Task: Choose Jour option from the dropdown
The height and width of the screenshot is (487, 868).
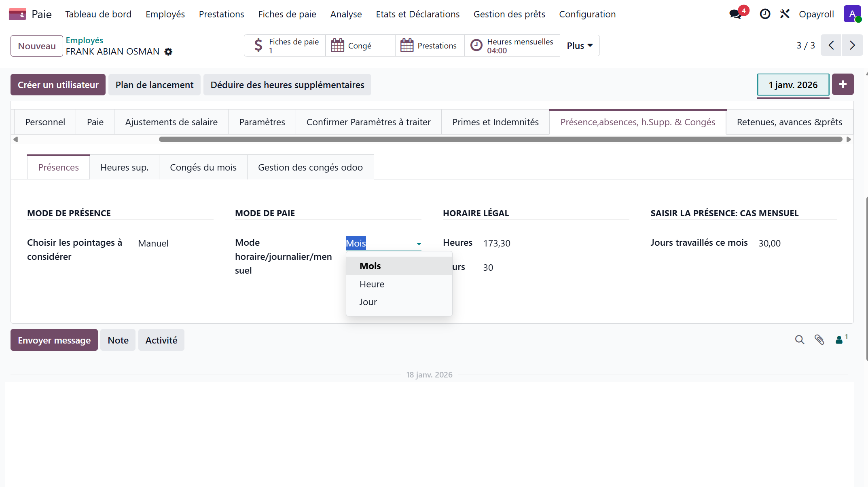Action: [x=368, y=302]
